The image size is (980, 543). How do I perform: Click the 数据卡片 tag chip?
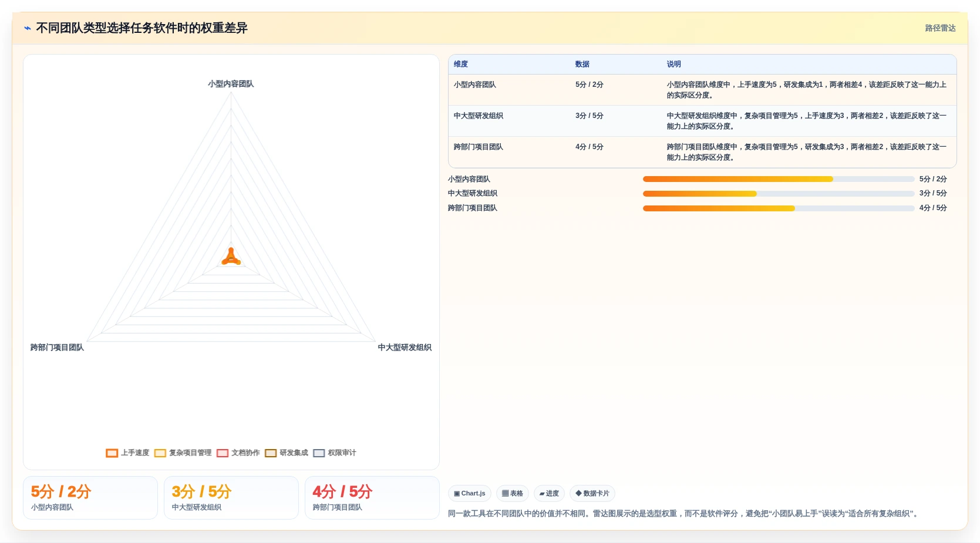(x=592, y=494)
